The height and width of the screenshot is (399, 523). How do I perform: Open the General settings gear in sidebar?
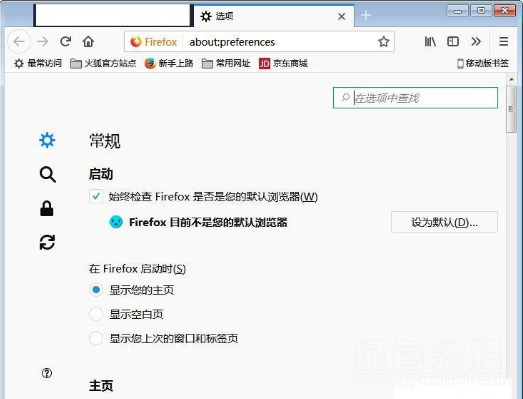click(47, 140)
